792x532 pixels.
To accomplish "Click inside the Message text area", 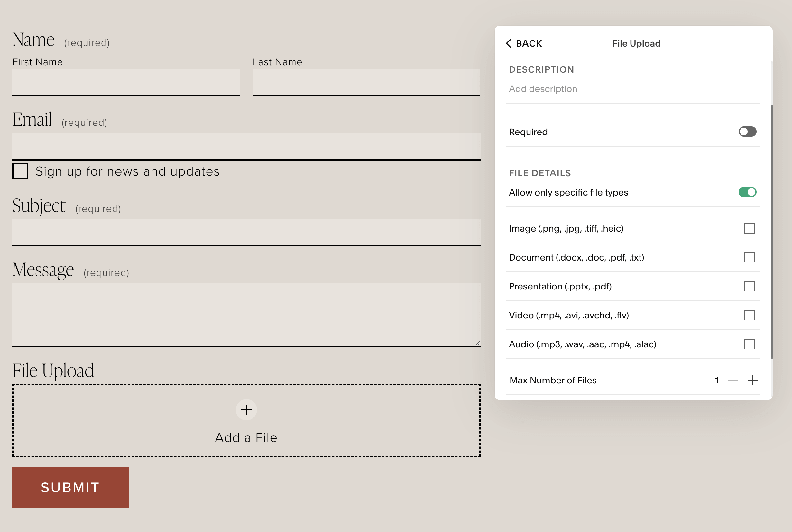I will [246, 314].
